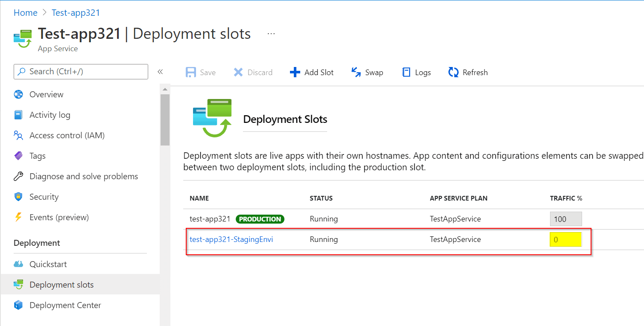Click the Overview globe icon in sidebar
Viewport: 644px width, 326px height.
18,94
